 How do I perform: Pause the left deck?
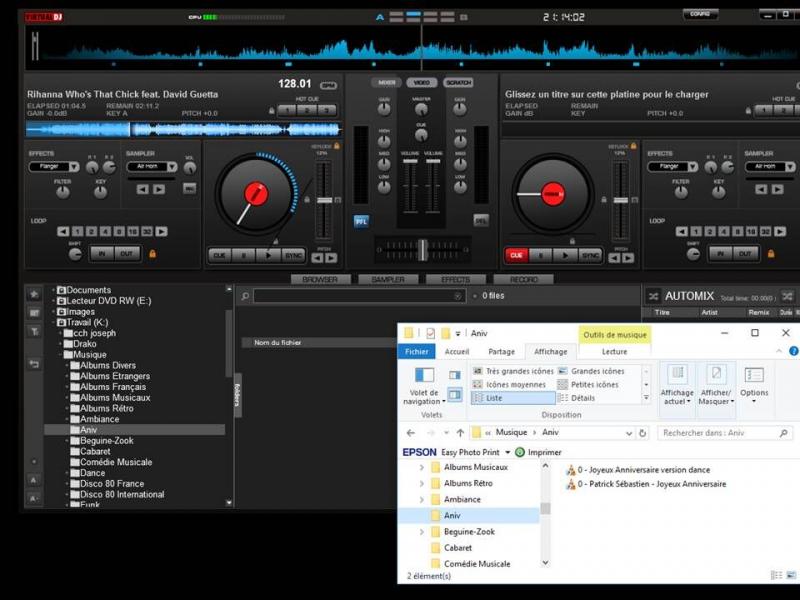coord(244,255)
